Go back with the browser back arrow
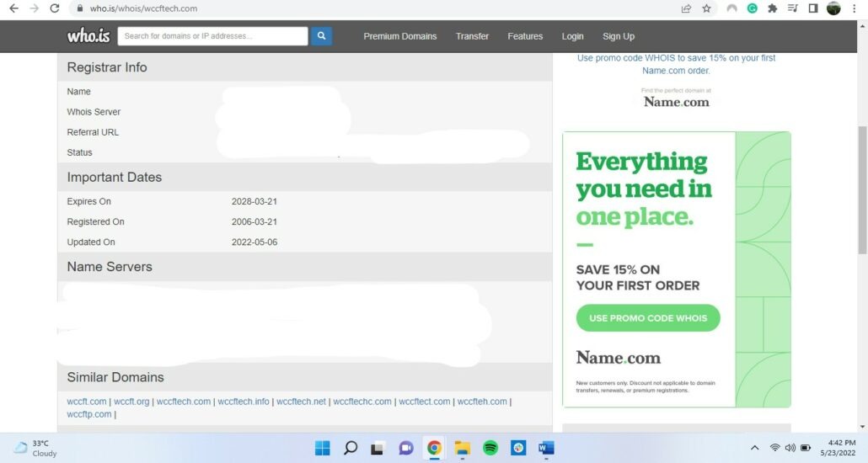868x463 pixels. pos(13,8)
